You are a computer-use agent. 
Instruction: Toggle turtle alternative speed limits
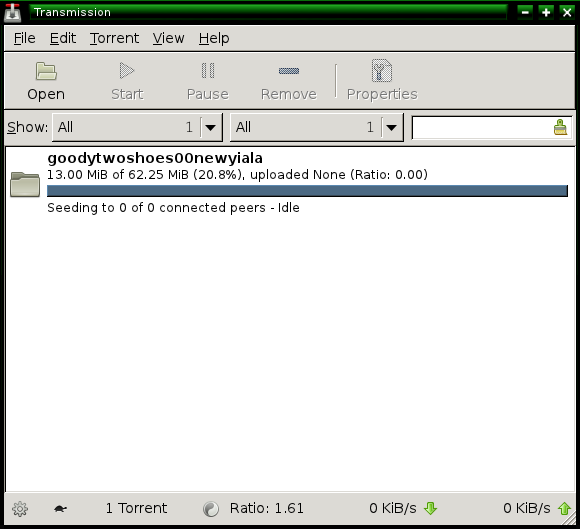(60, 509)
